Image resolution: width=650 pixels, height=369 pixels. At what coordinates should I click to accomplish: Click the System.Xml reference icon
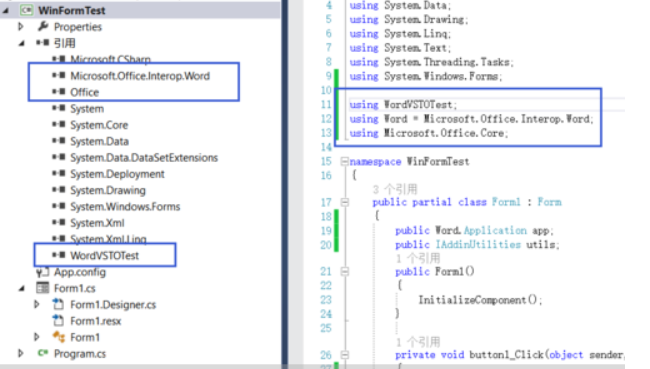coord(59,223)
